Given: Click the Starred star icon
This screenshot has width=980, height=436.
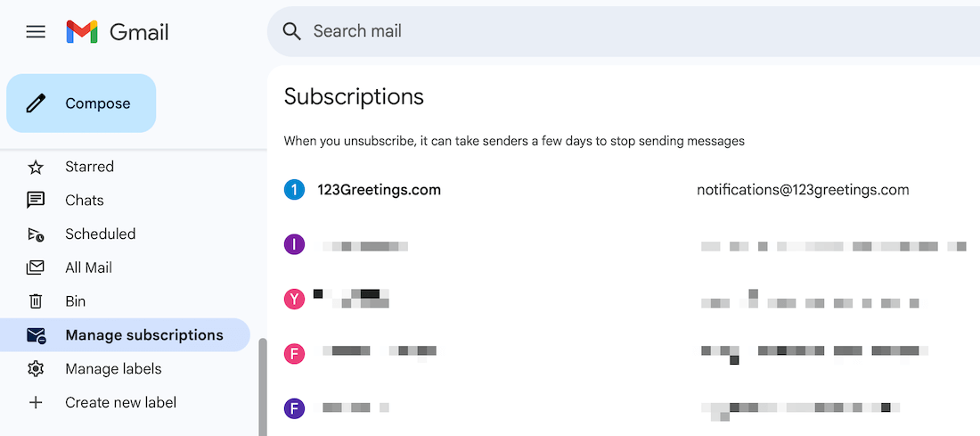Looking at the screenshot, I should click(x=36, y=167).
